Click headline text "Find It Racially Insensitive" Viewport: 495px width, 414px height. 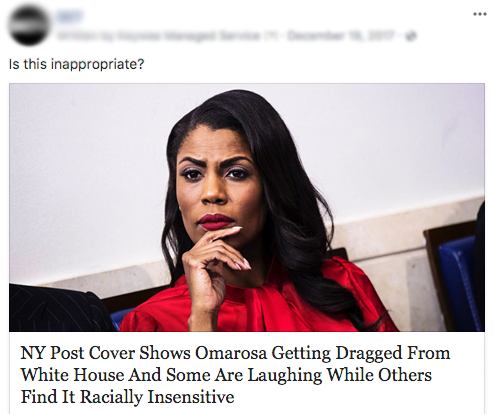(127, 397)
